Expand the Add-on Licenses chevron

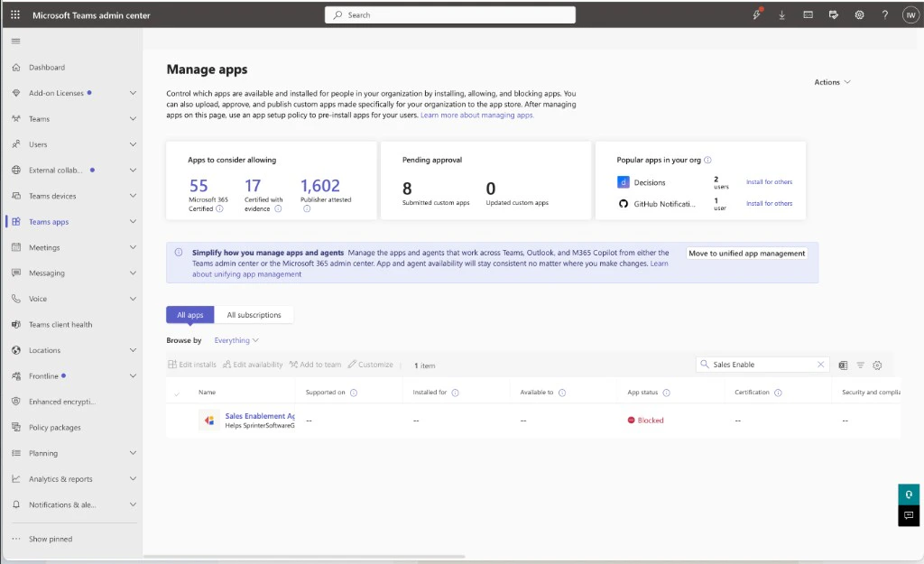pyautogui.click(x=133, y=93)
